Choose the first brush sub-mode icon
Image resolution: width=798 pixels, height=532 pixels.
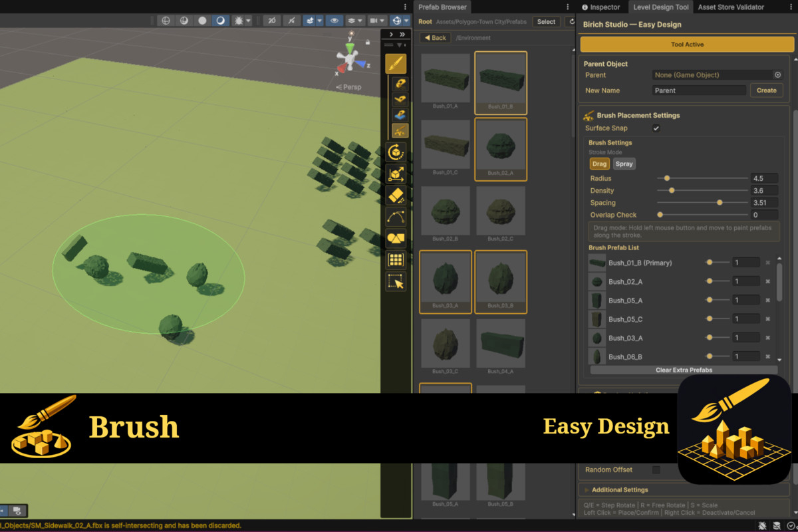(x=400, y=84)
